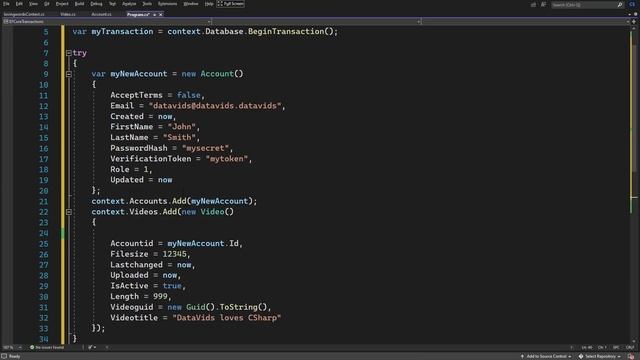Screen dimensions: 640x360
Task: Select the Program.cs tab
Action: pyautogui.click(x=138, y=14)
